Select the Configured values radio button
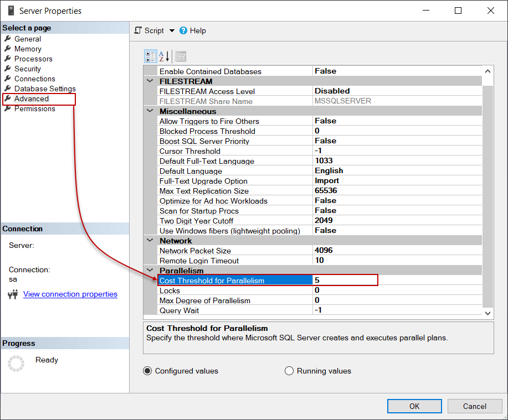Image resolution: width=508 pixels, height=420 pixels. pyautogui.click(x=146, y=371)
